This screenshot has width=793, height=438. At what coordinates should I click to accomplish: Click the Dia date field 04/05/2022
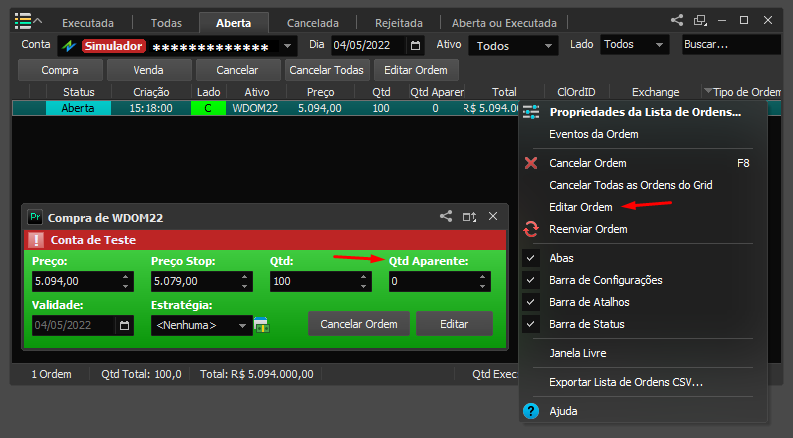pos(368,46)
